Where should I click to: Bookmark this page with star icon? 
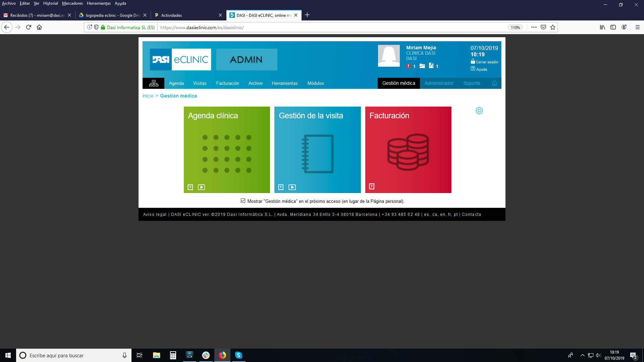tap(553, 27)
